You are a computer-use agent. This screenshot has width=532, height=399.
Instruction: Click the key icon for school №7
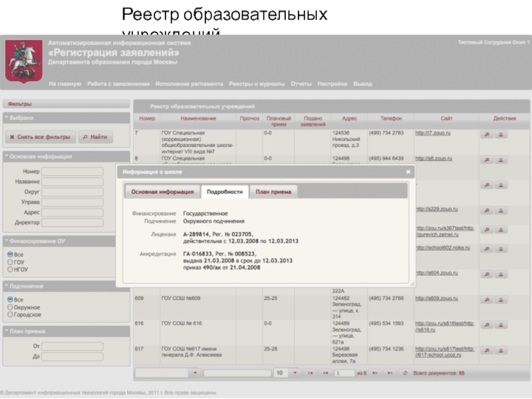[x=486, y=134]
